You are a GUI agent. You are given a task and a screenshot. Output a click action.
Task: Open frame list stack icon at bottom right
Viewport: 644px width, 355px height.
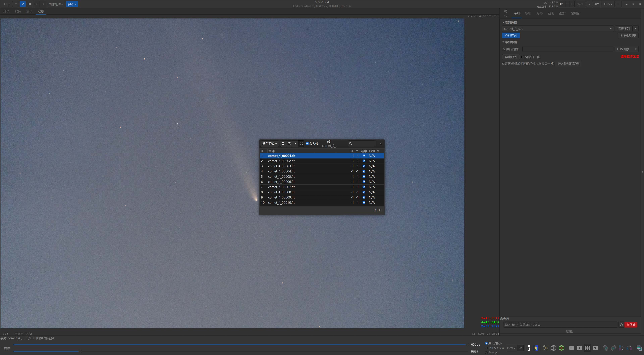tap(639, 348)
